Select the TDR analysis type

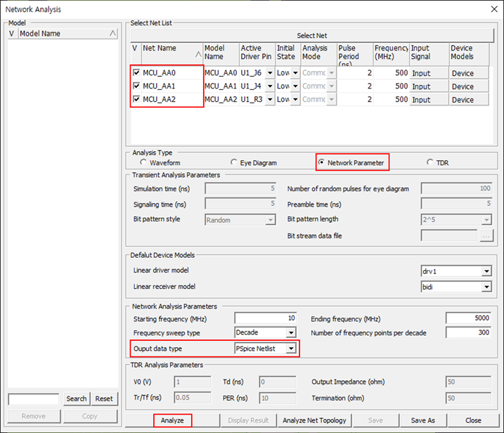[429, 163]
